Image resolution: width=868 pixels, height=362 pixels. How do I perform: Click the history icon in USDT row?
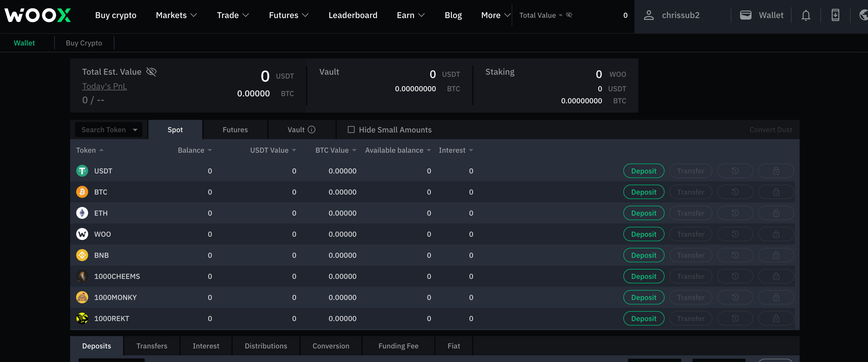point(735,171)
